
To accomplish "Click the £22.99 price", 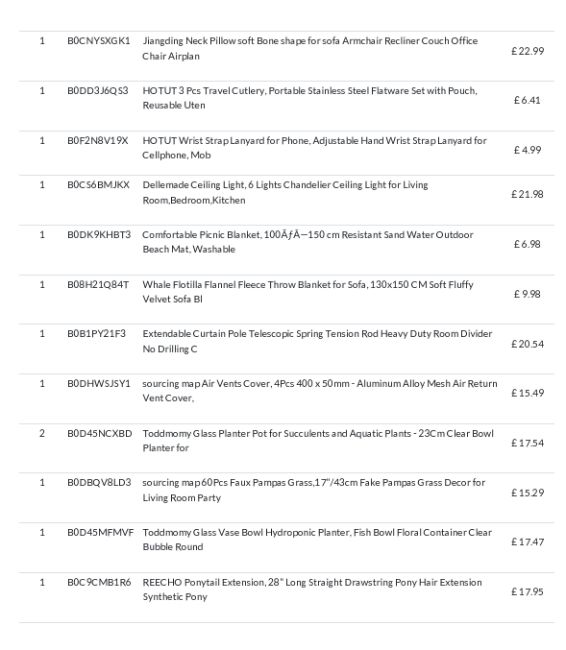I will (x=527, y=51).
